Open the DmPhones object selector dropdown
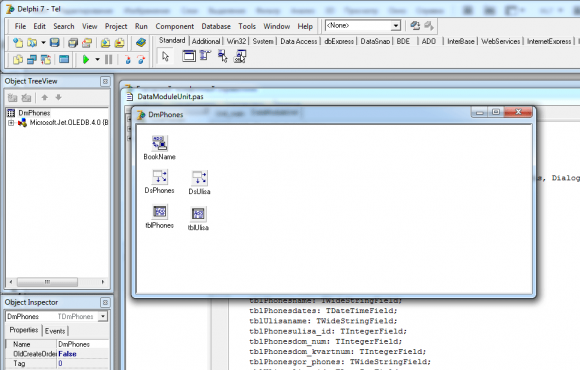The width and height of the screenshot is (580, 370). pos(103,316)
